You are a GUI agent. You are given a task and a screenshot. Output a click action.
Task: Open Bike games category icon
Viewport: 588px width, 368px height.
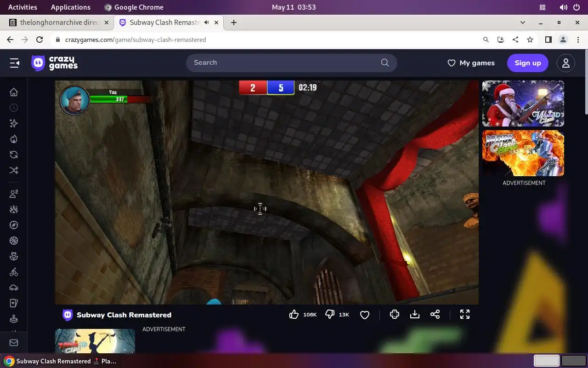(14, 272)
